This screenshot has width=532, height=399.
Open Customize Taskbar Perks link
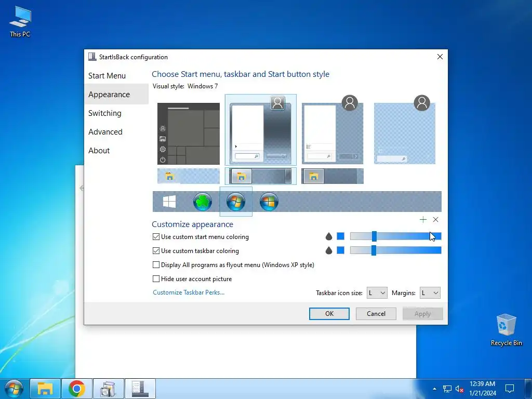click(x=189, y=292)
